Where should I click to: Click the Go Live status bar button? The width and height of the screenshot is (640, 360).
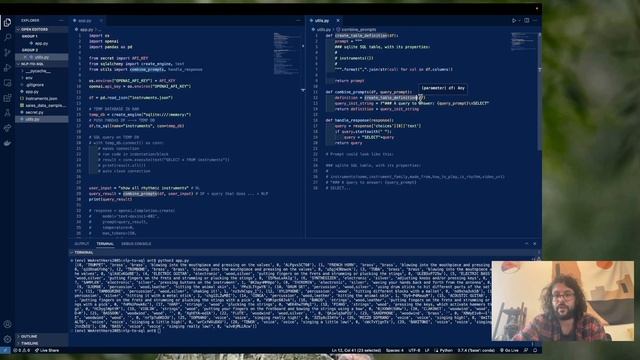(x=509, y=350)
